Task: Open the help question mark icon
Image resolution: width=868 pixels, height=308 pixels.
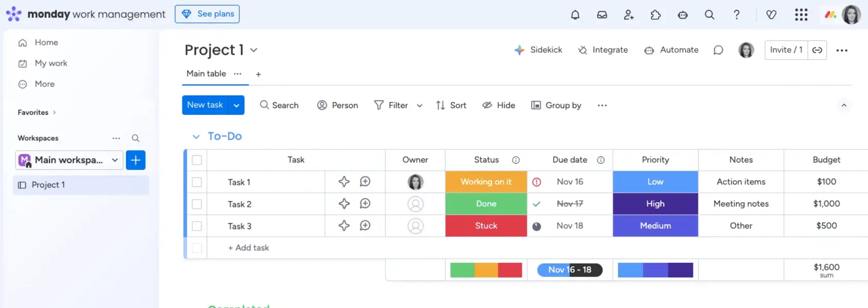Action: click(737, 15)
